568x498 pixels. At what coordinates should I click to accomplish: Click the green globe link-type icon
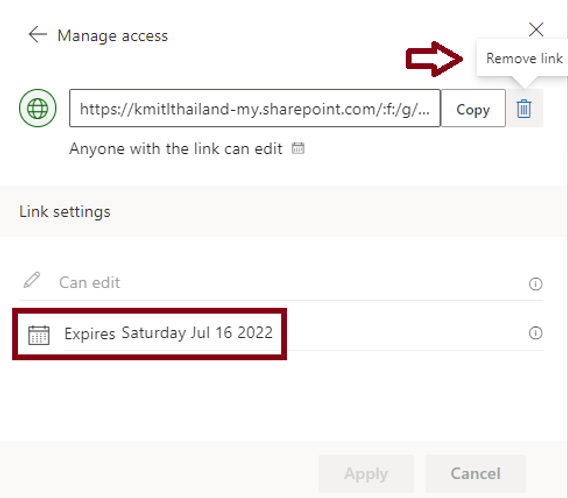point(38,108)
